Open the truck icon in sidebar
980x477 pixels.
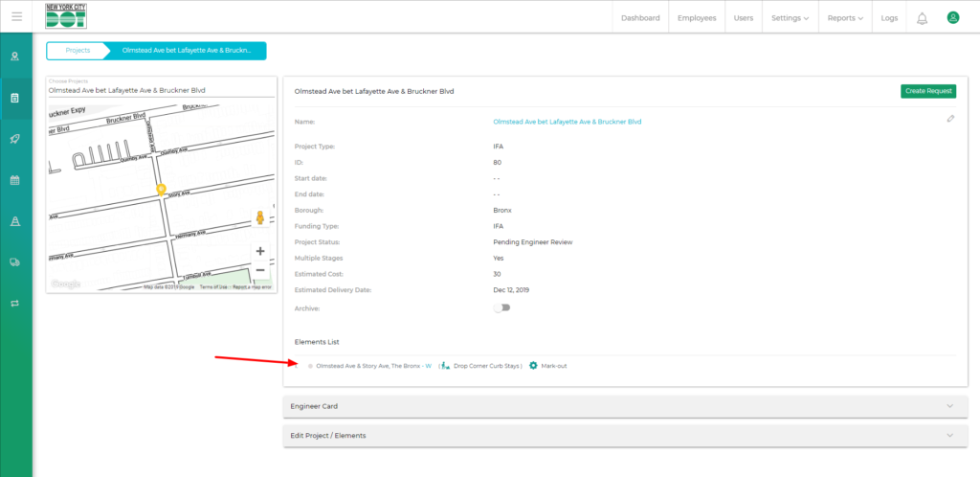pos(15,261)
